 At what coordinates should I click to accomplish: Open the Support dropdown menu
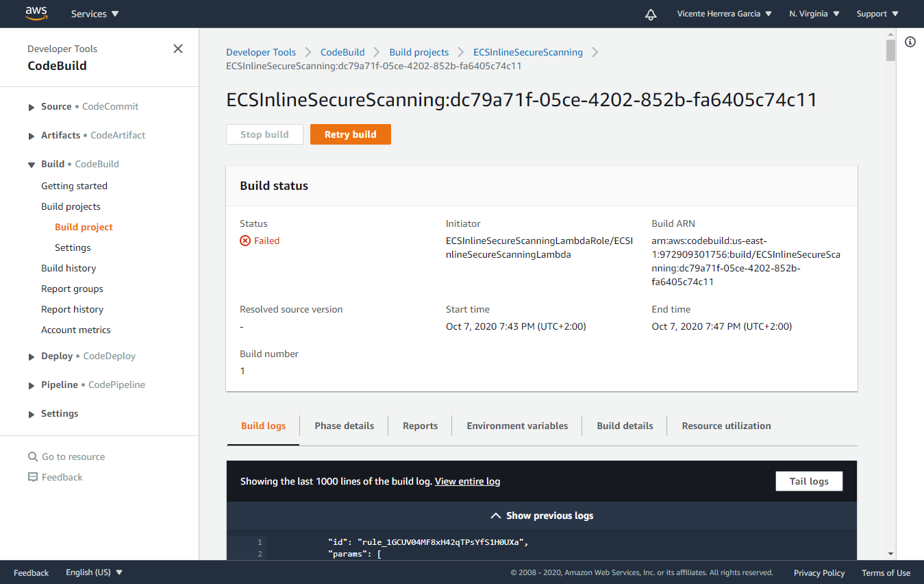pos(877,14)
